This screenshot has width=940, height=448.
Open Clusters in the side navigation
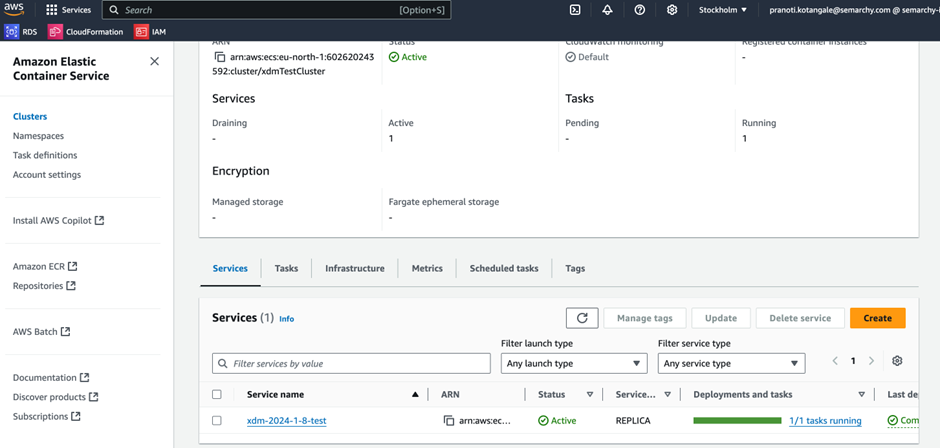(x=30, y=116)
